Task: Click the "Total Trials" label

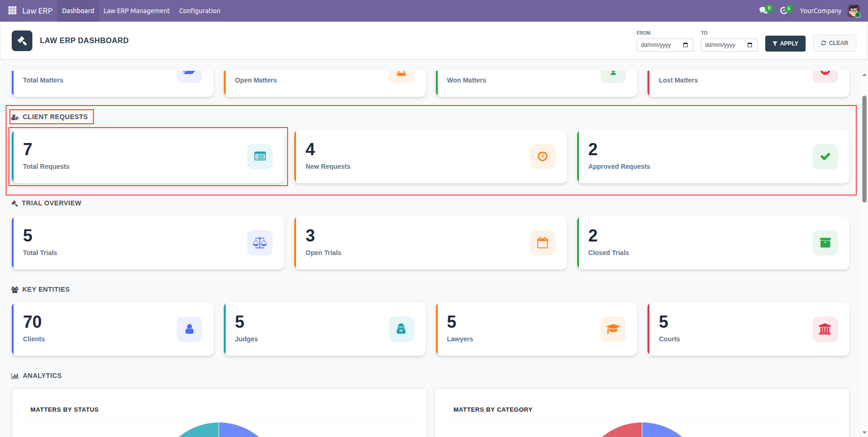Action: point(40,253)
